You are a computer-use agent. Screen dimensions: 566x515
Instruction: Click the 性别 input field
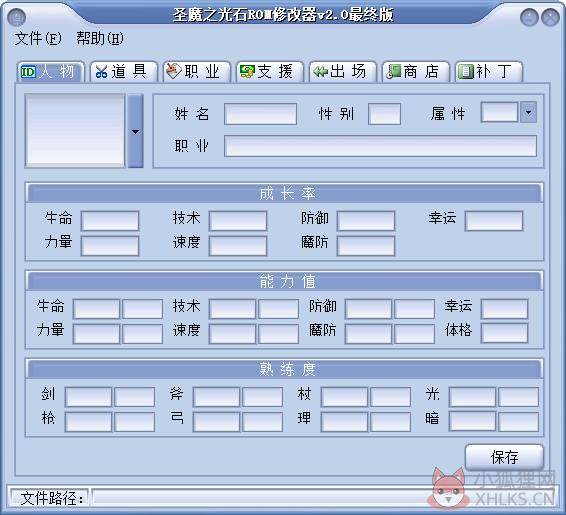point(384,114)
